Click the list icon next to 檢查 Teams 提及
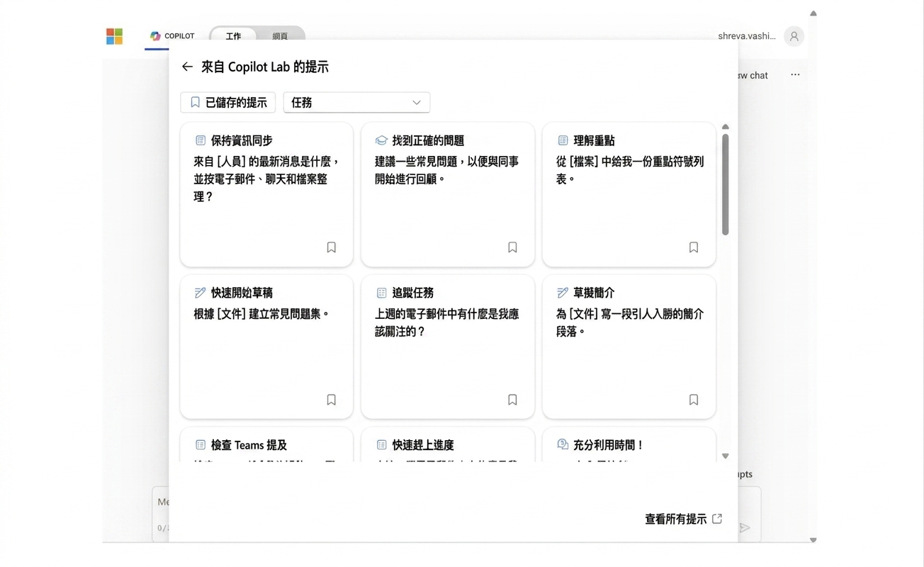 pyautogui.click(x=201, y=445)
